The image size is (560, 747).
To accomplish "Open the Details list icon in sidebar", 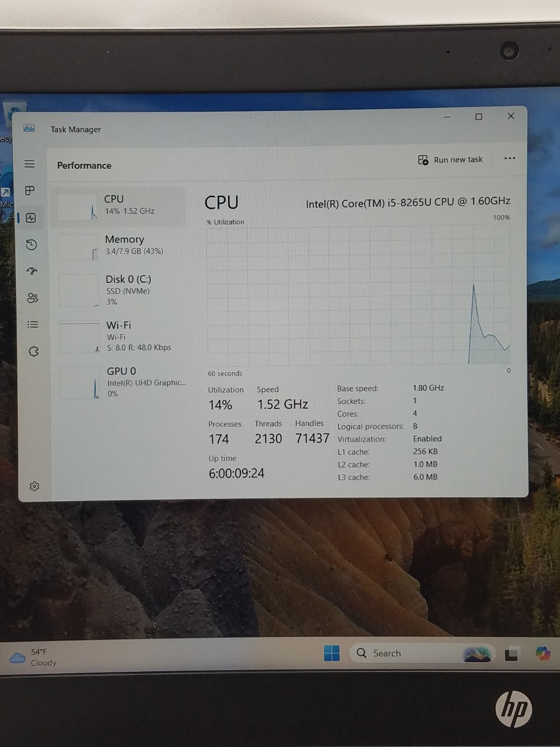I will point(33,324).
